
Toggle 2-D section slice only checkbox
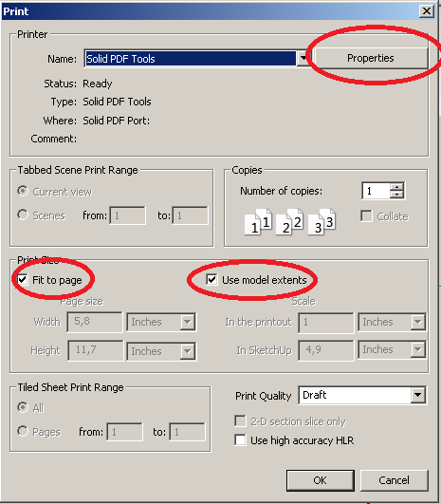coord(240,420)
